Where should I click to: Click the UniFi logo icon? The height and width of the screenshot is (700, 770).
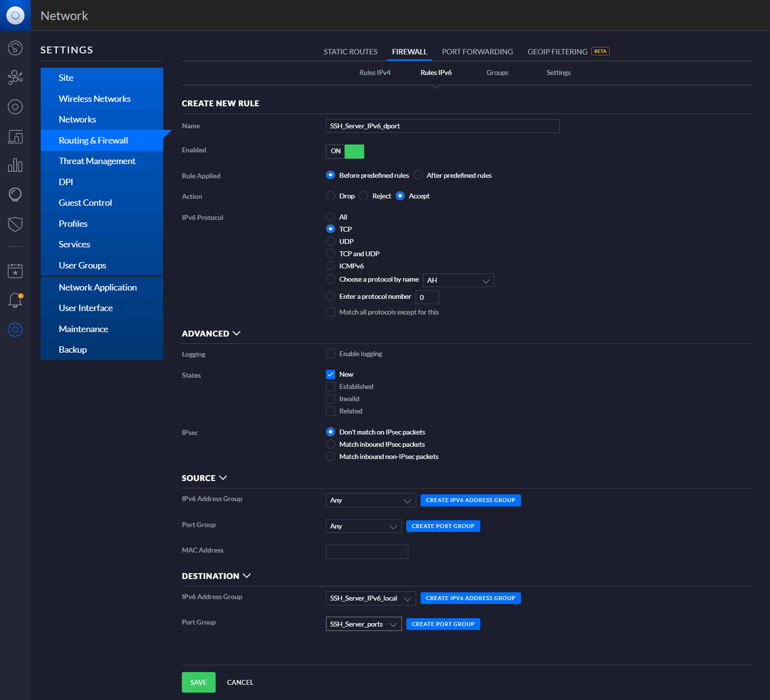tap(15, 15)
